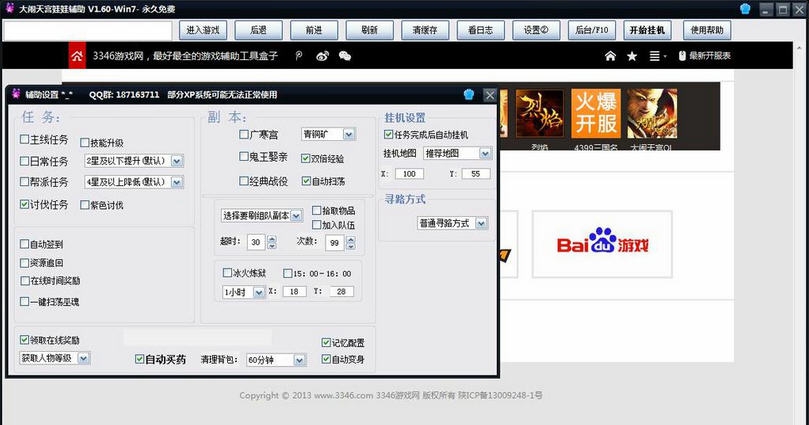This screenshot has width=809, height=425.
Task: Open 设置② button
Action: click(x=536, y=30)
